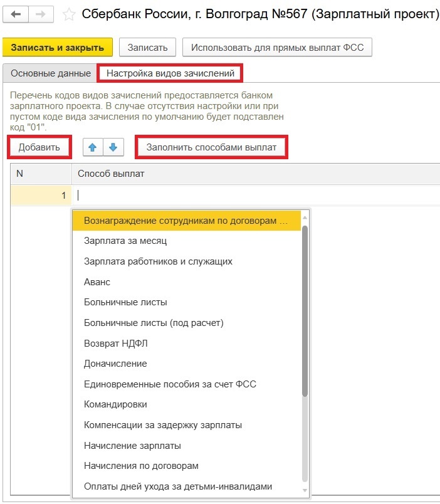Click the 'Добавить' button
The image size is (440, 504).
point(39,147)
